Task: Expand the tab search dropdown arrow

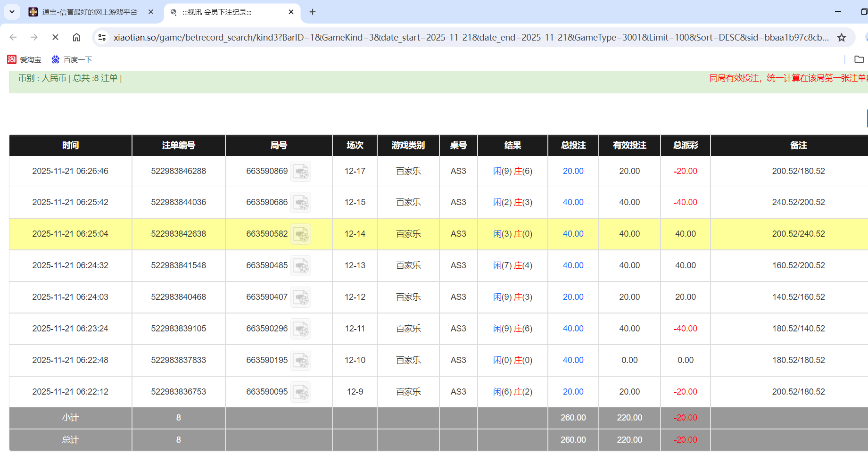Action: [12, 12]
